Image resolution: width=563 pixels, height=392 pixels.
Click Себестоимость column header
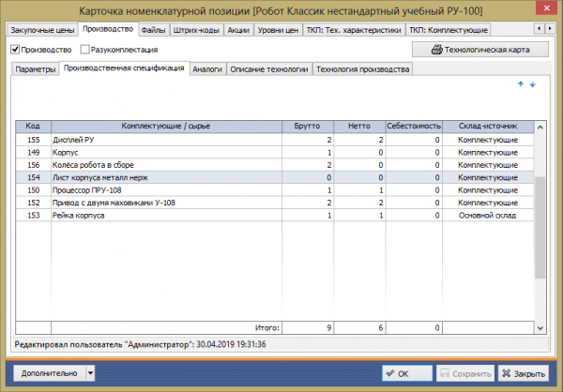click(x=416, y=126)
